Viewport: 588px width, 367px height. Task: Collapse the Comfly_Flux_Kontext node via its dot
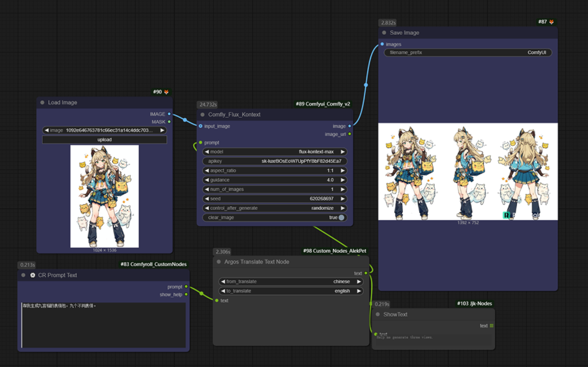203,115
